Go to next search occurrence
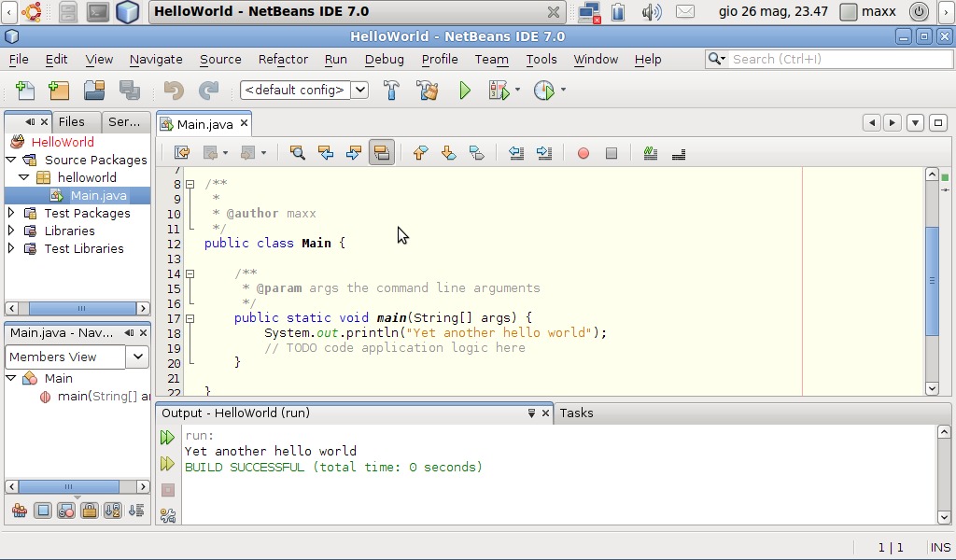Screen dimensions: 956x560 tap(354, 153)
